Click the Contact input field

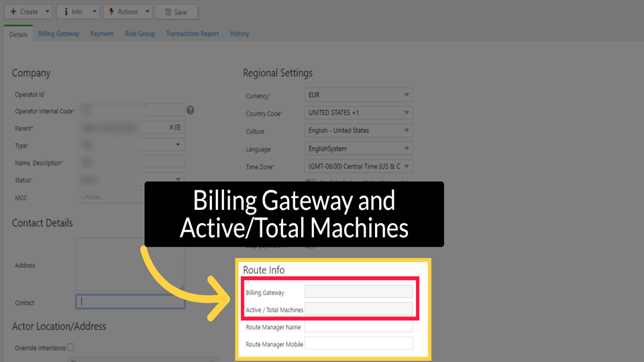tap(130, 302)
